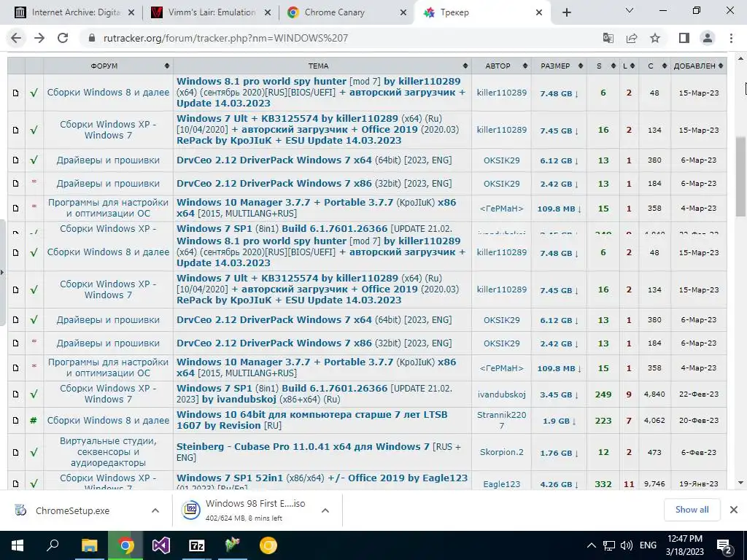Open Visual Studio from taskbar
The height and width of the screenshot is (560, 747).
161,545
